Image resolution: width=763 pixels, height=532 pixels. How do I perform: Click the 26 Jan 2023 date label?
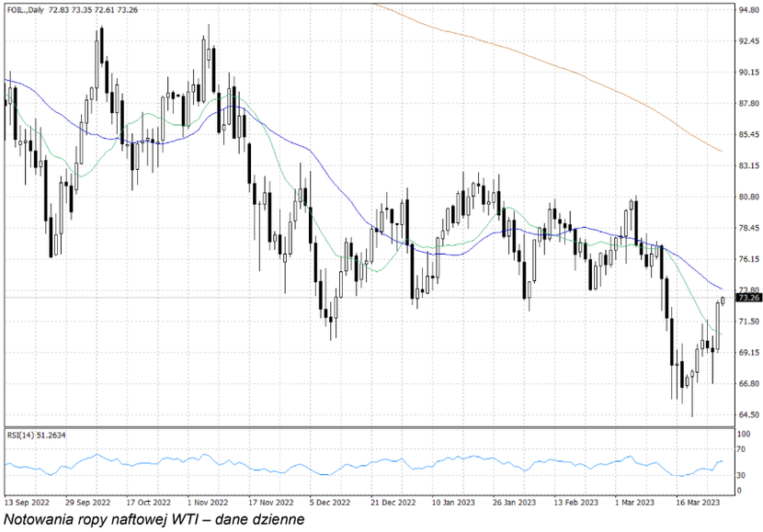[513, 503]
